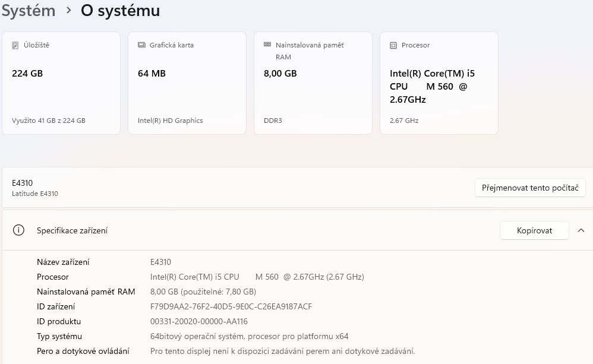
Task: Click the info icon next to Specifikace zařízení
Action: click(18, 230)
